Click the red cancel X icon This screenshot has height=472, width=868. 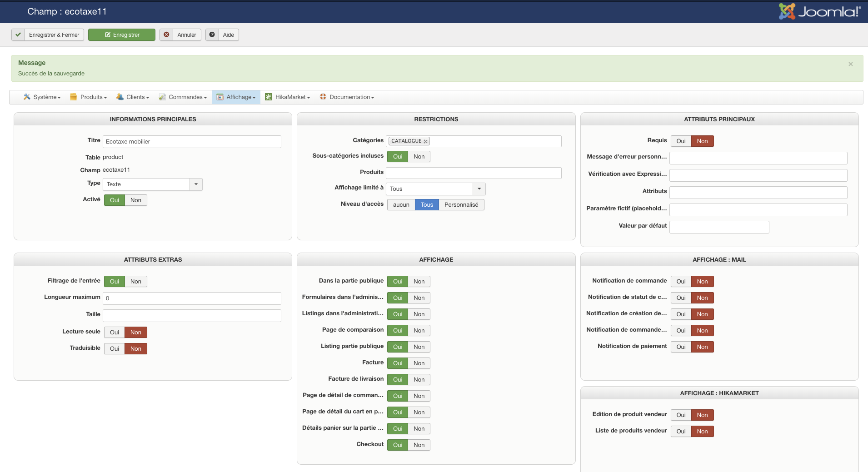click(x=166, y=35)
